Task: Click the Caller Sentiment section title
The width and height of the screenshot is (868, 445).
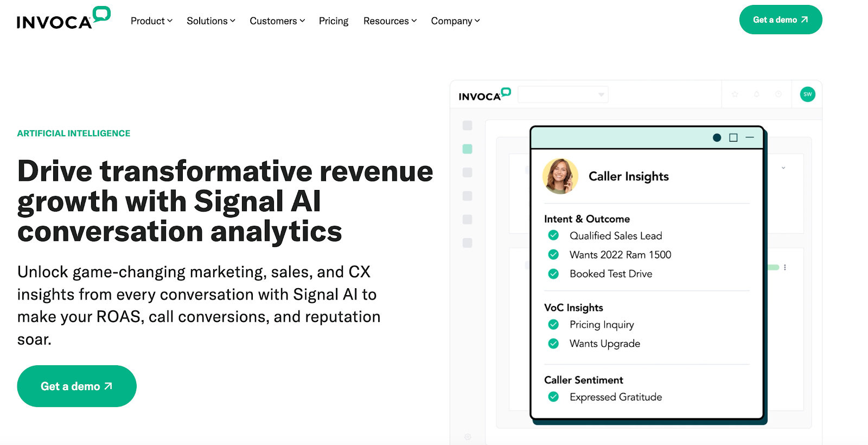Action: click(584, 380)
